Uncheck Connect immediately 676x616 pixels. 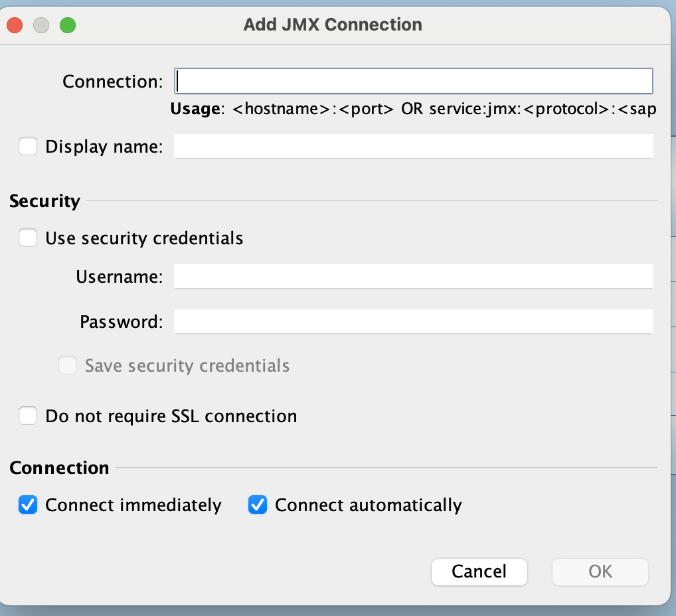click(x=28, y=504)
